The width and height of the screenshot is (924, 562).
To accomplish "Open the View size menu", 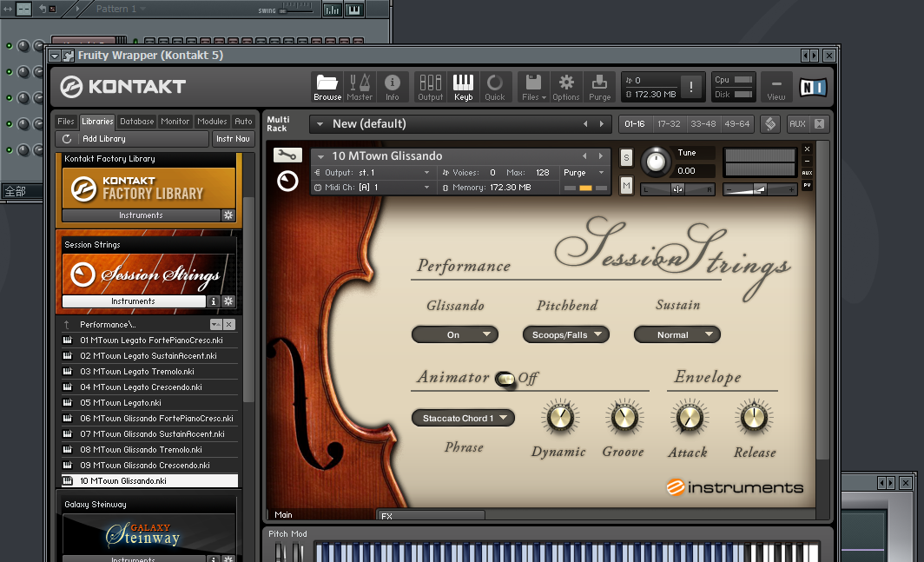I will [776, 87].
